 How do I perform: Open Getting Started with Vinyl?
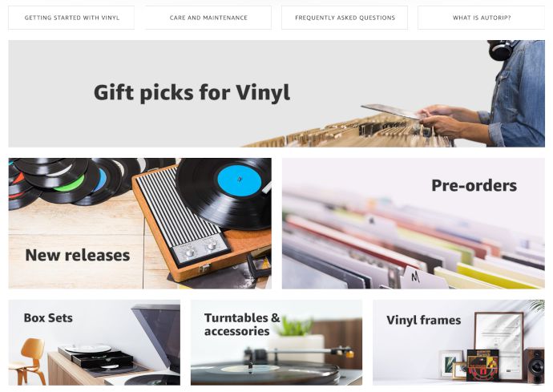71,18
